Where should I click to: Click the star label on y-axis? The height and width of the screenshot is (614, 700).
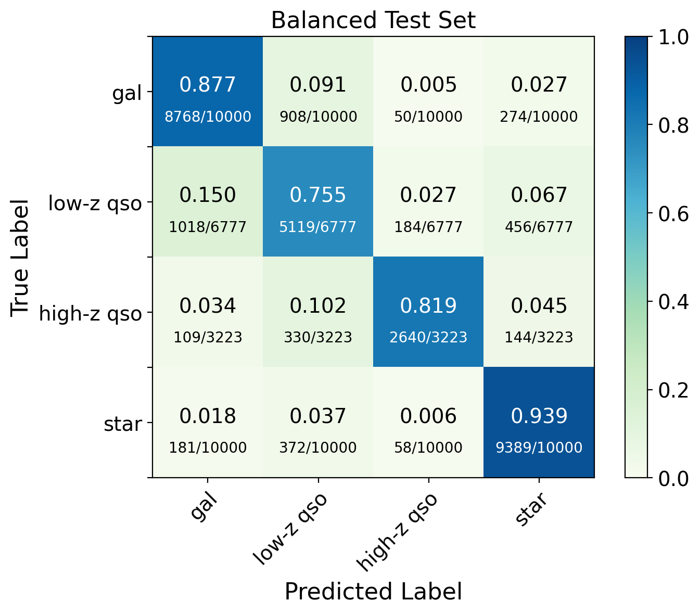123,425
